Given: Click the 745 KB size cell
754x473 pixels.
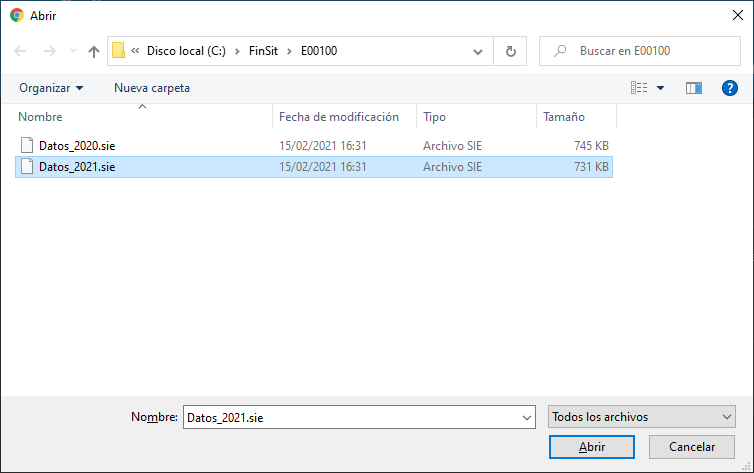Looking at the screenshot, I should [591, 146].
